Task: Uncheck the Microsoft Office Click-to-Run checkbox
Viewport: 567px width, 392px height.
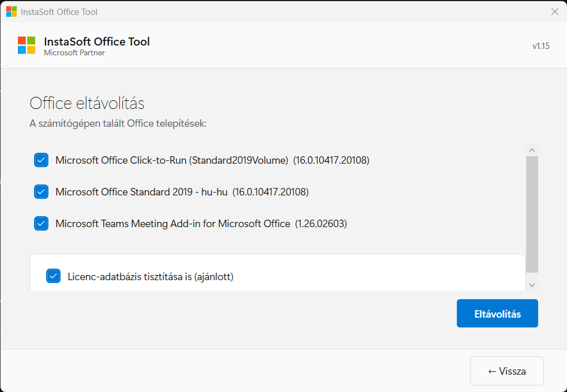Action: pos(41,160)
